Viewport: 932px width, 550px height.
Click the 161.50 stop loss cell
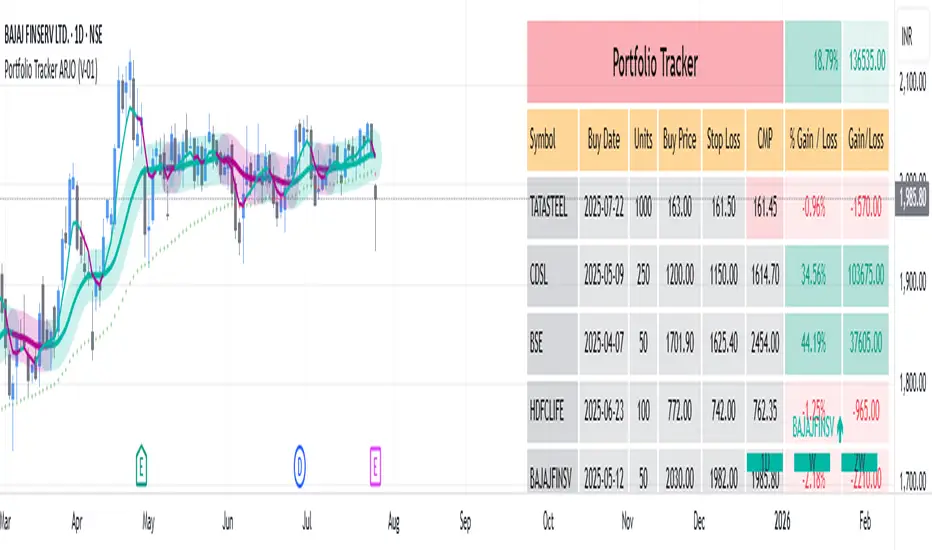tap(723, 208)
